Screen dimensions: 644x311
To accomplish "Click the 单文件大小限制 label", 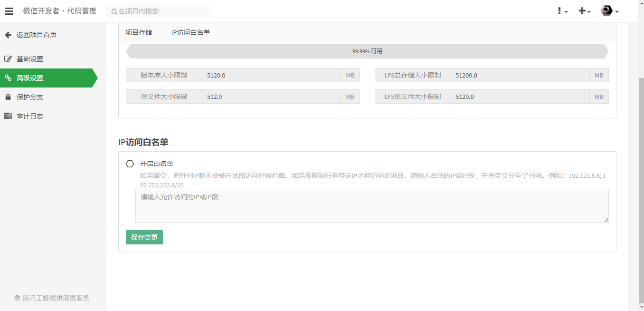I will [164, 97].
